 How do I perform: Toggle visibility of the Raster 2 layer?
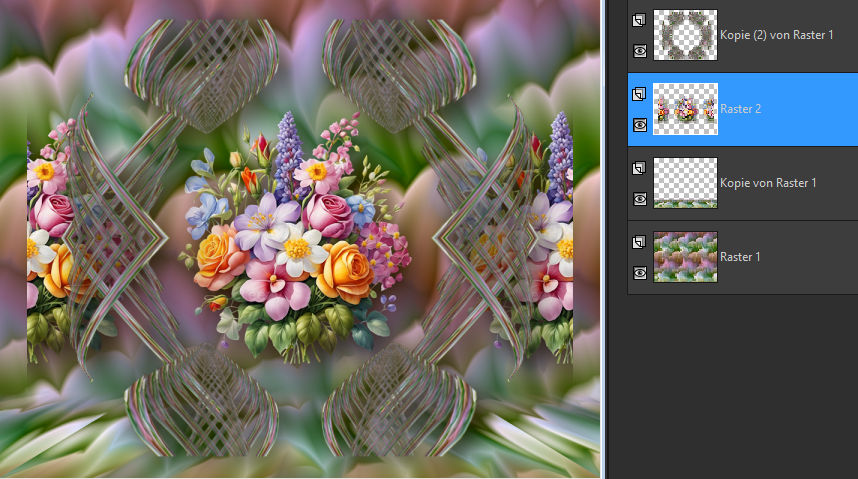[640, 125]
